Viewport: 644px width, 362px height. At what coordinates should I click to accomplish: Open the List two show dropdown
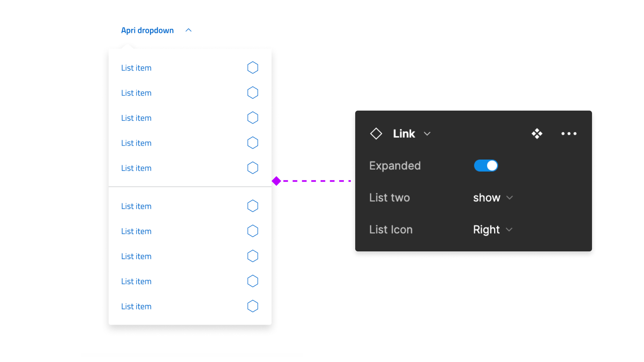tap(493, 198)
